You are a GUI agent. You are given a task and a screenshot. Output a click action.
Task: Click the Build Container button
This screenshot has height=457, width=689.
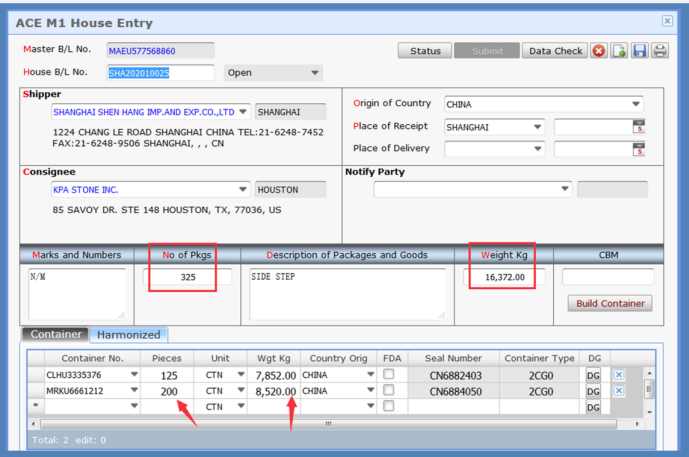609,303
